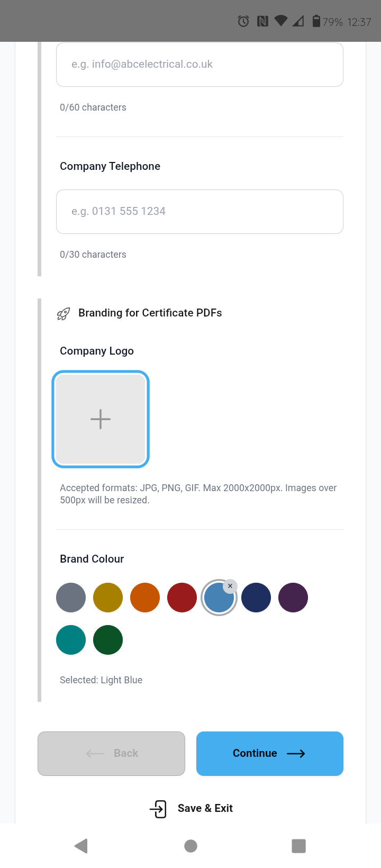Tap the exit door icon next to Save & Exit
This screenshot has width=381, height=868.
(157, 809)
